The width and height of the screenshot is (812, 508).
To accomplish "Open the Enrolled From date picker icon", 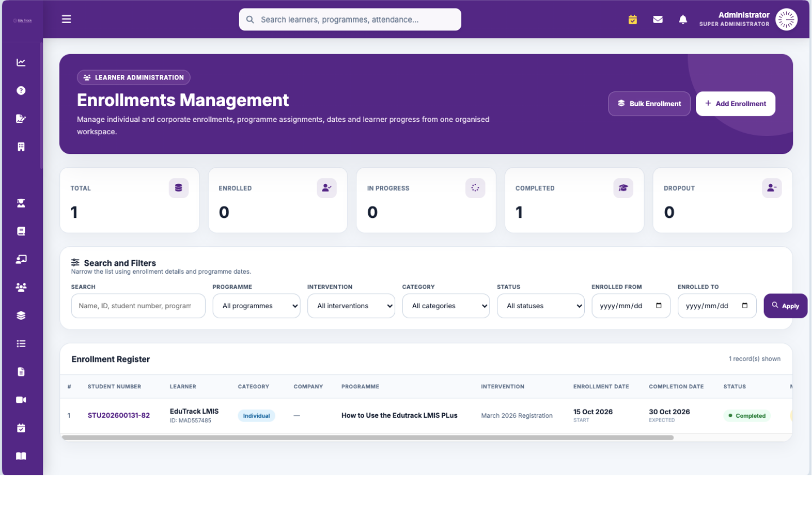I will coord(659,306).
